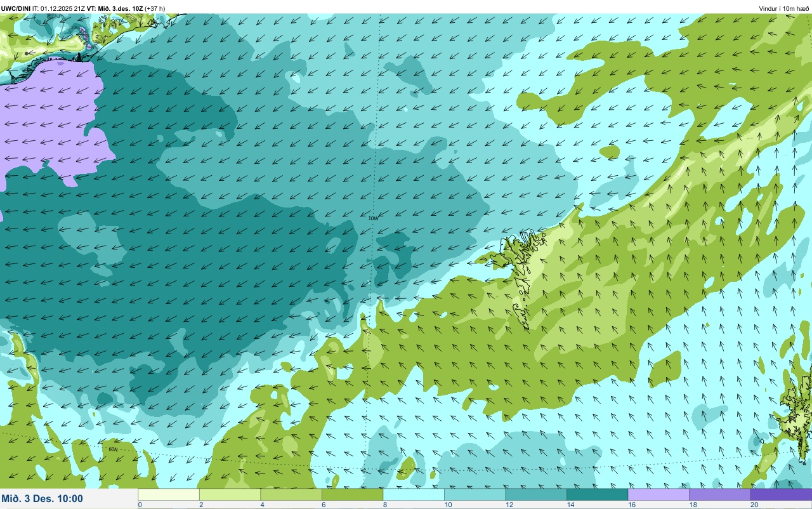Click the pale cyan 8–10 legend swatch
Viewport: 812px width, 509px height.
click(414, 494)
